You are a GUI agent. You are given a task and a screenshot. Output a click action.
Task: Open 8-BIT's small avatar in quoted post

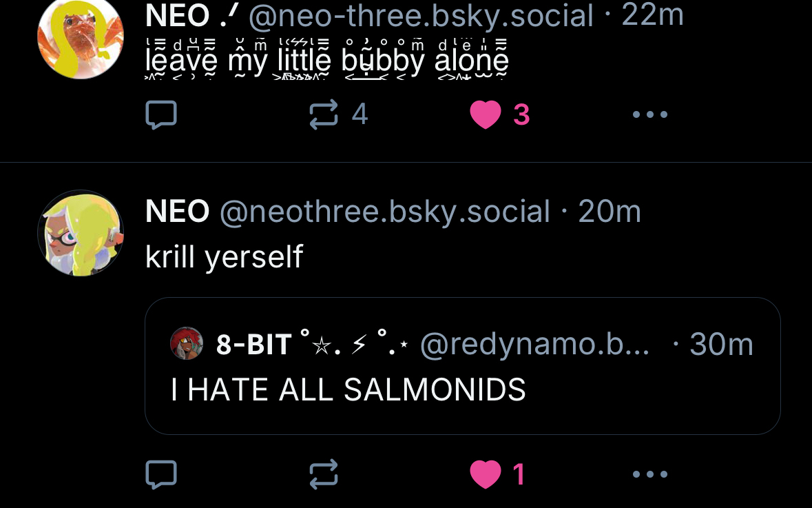point(187,343)
